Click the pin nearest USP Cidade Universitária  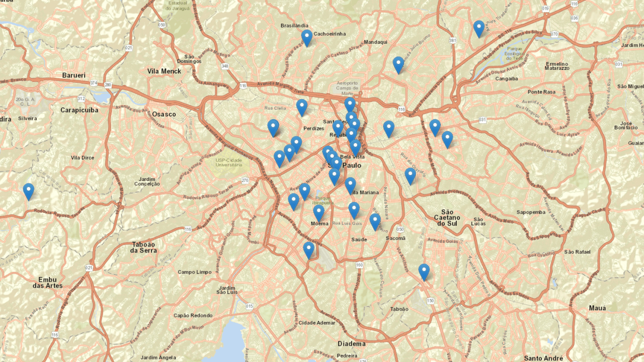click(279, 159)
